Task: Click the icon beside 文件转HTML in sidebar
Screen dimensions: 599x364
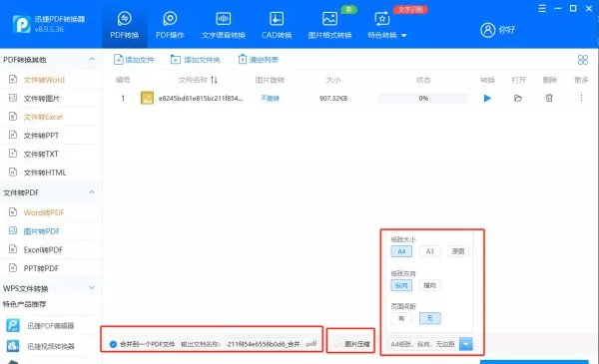Action: (x=13, y=173)
